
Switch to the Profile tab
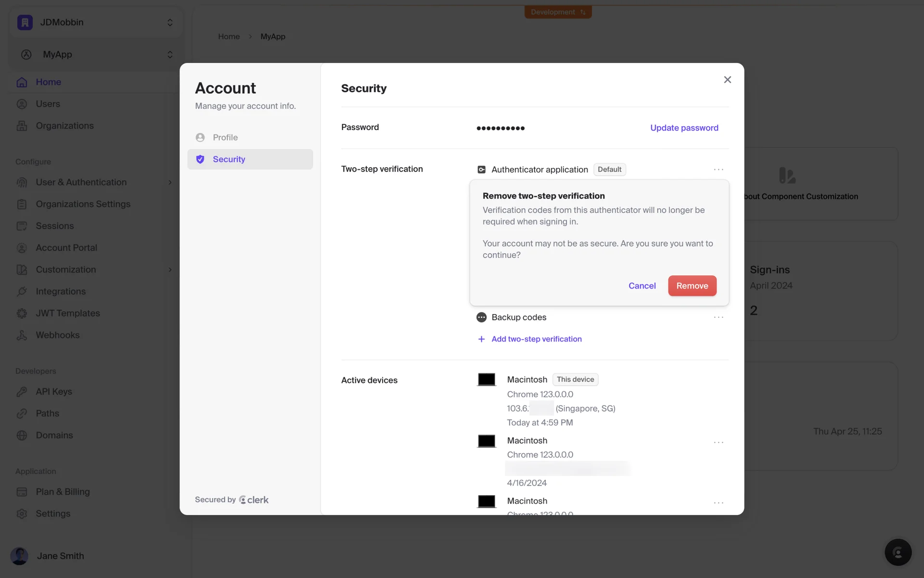(225, 138)
